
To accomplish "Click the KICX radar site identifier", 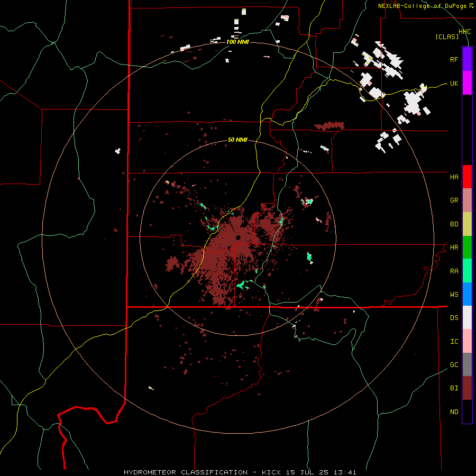I will (x=271, y=472).
